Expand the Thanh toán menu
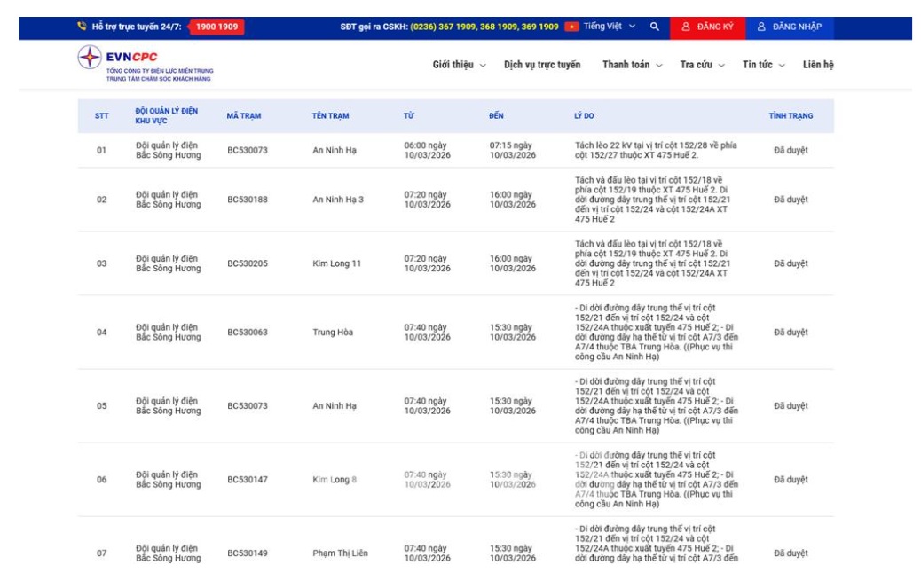 (x=632, y=65)
